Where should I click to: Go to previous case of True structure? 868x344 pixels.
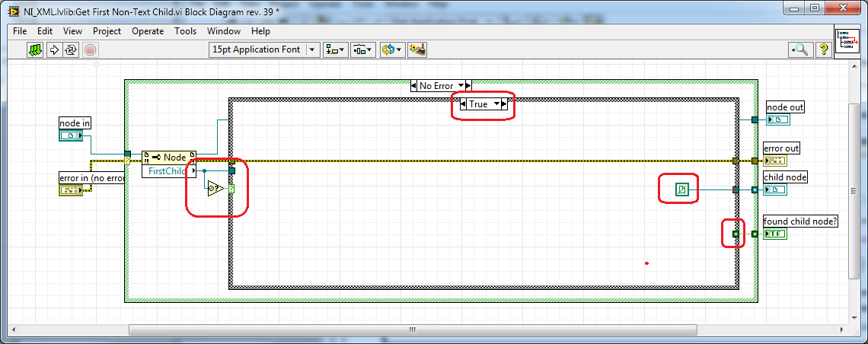coord(464,104)
